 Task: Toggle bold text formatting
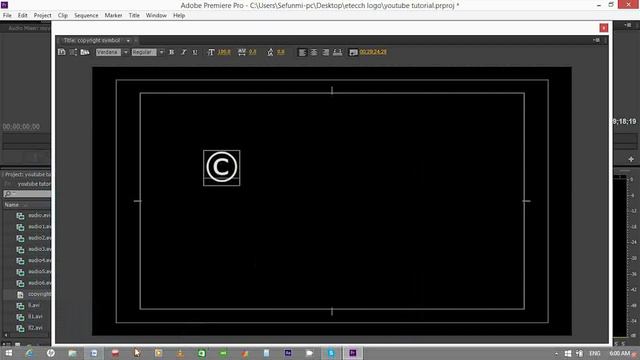[x=171, y=52]
